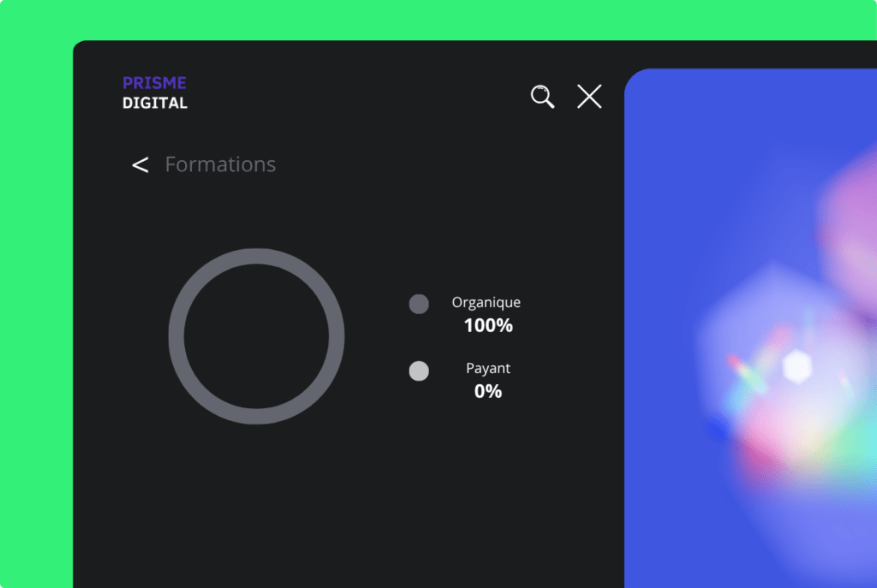Click the white DIGITAL word in logo
Image resolution: width=877 pixels, height=588 pixels.
click(x=155, y=103)
